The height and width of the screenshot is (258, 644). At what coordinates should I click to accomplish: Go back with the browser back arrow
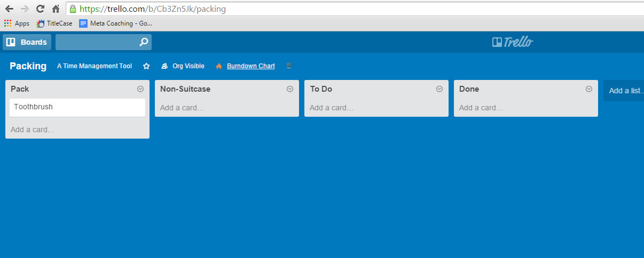(9, 9)
